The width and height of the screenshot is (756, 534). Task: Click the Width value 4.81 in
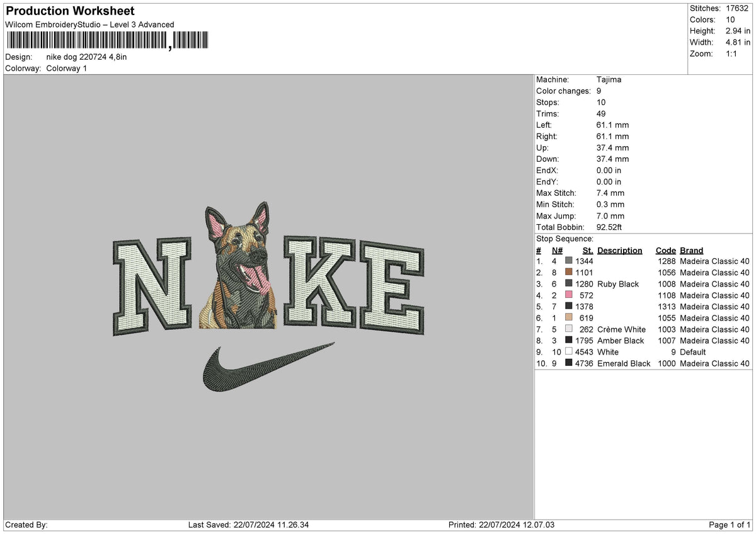(x=738, y=42)
